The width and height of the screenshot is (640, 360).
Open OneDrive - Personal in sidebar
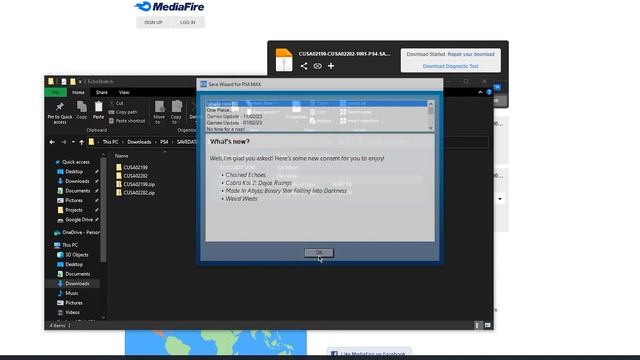coord(77,232)
